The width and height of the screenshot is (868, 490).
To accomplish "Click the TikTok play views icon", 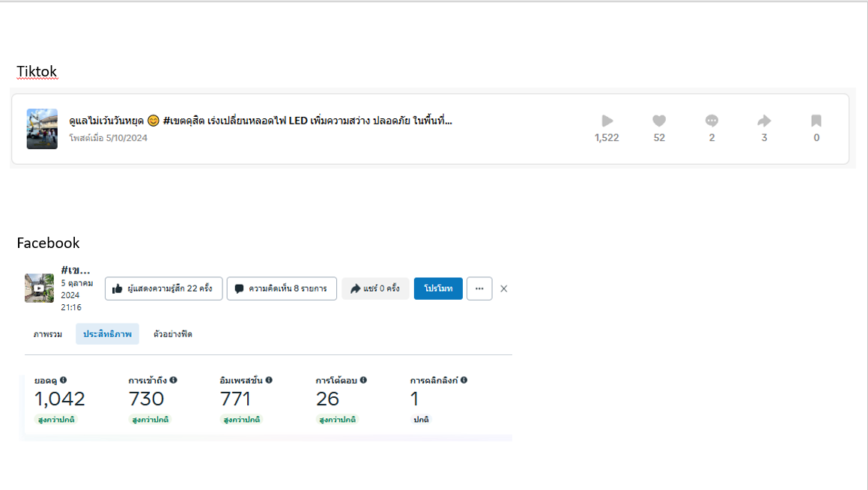I will coord(607,121).
